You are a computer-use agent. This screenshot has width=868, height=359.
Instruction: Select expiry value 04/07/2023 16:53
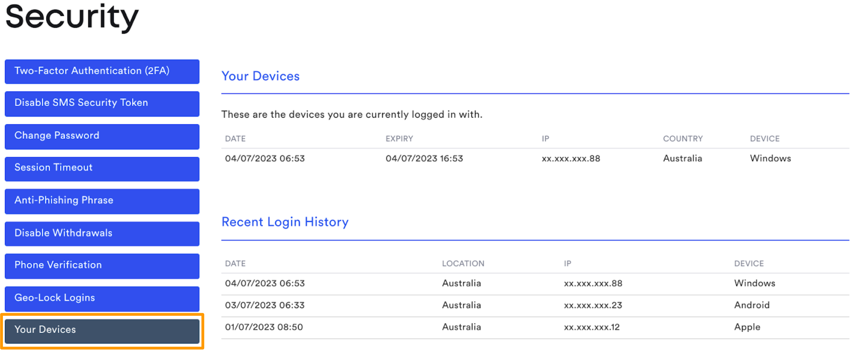(x=424, y=158)
